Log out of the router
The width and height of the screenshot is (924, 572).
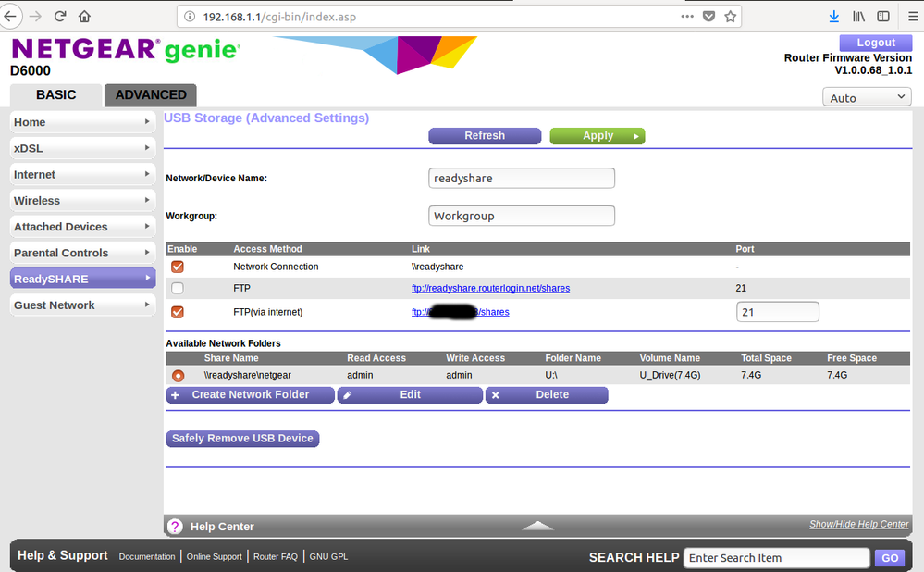(x=876, y=43)
